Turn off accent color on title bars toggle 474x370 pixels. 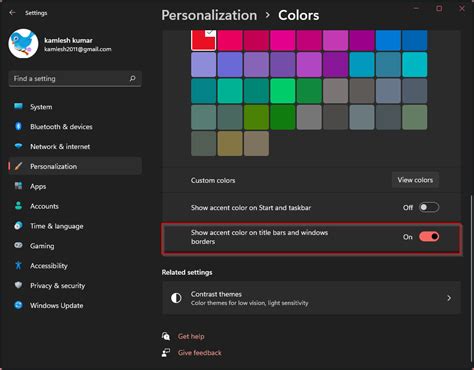429,237
